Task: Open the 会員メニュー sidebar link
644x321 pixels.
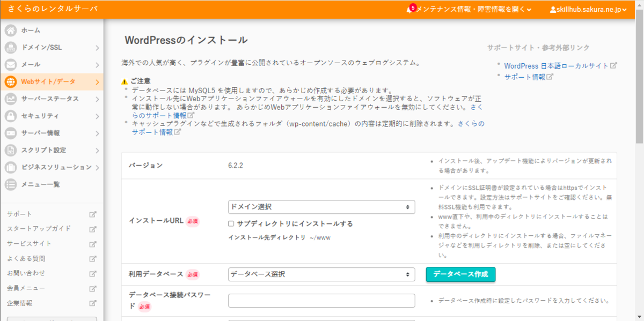Action: [26, 288]
